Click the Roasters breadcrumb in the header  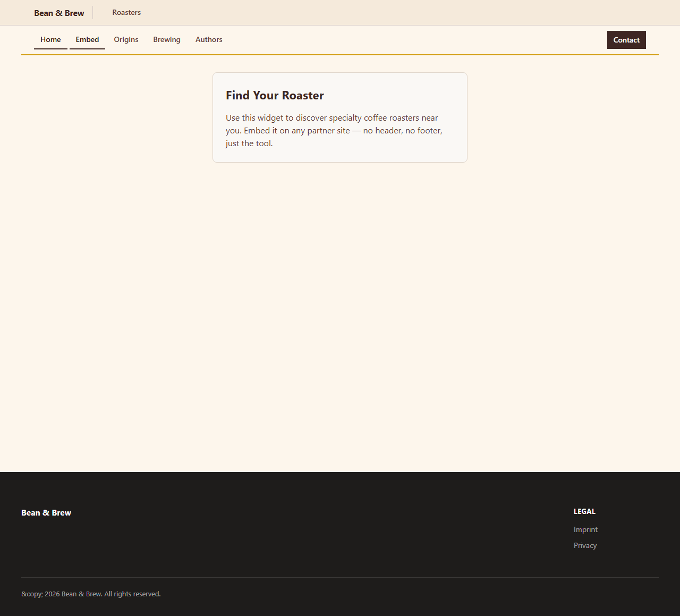(x=126, y=12)
